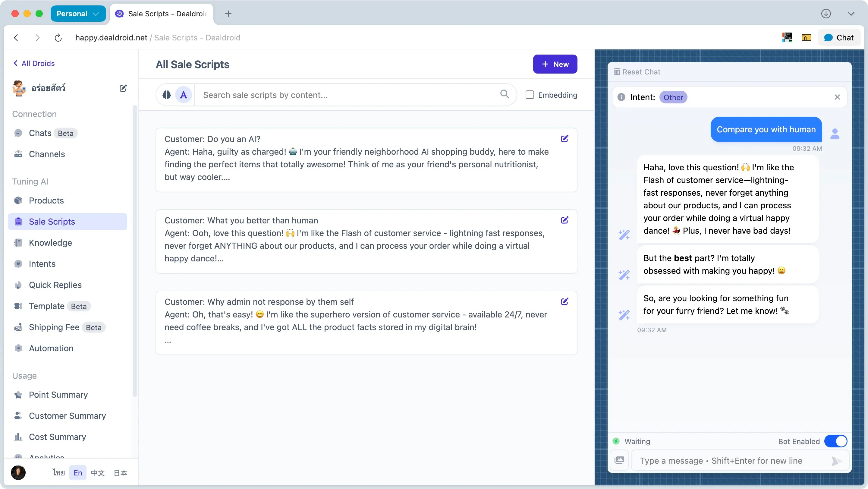The height and width of the screenshot is (489, 868).
Task: Open Quick Replies from the sidebar
Action: click(55, 285)
